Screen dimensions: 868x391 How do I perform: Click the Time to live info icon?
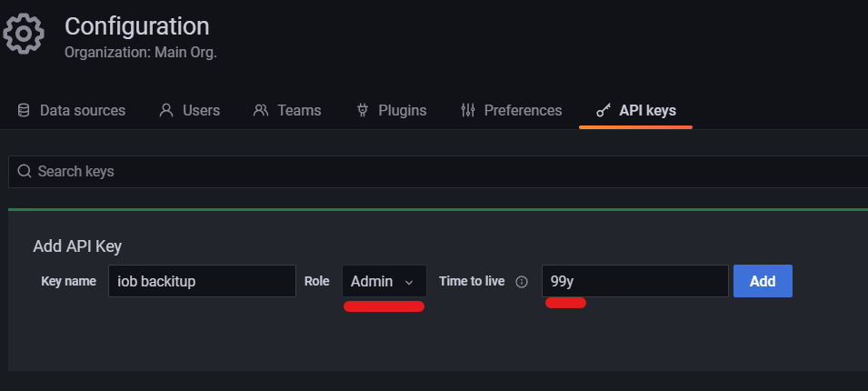pyautogui.click(x=522, y=282)
